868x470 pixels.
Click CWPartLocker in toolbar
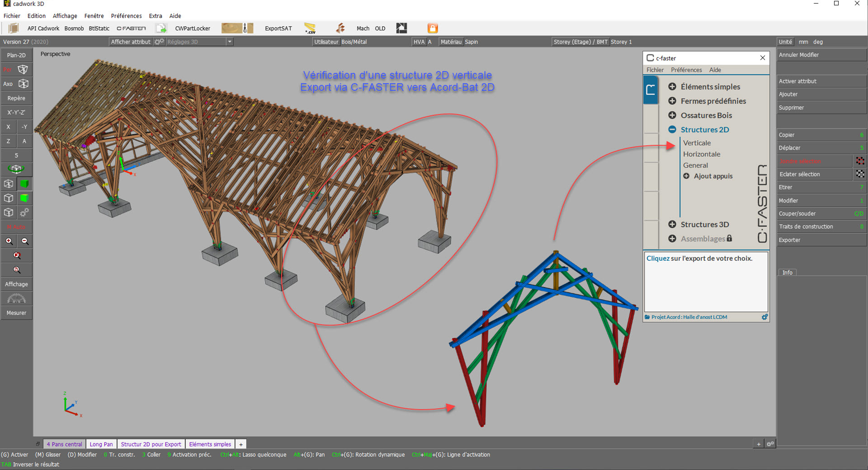point(193,28)
